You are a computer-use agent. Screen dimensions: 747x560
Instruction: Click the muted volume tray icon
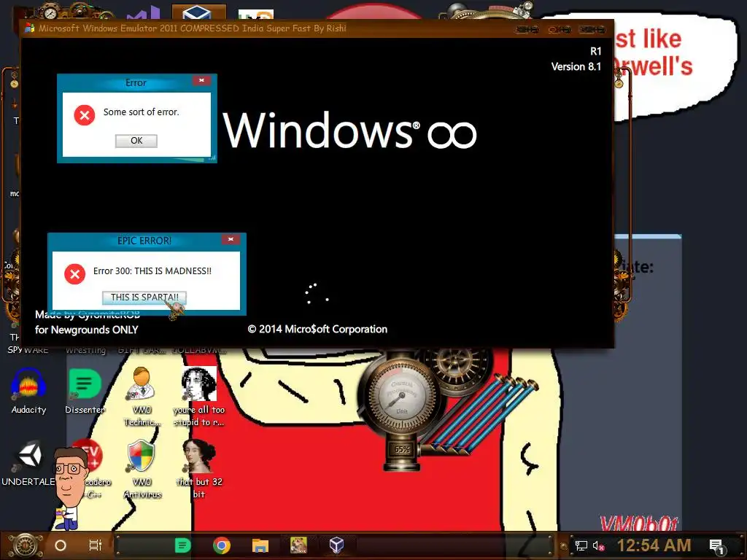tap(598, 545)
